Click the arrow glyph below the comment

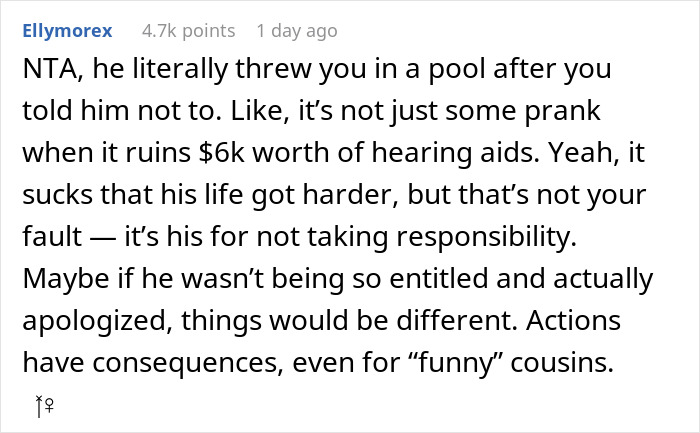click(39, 405)
